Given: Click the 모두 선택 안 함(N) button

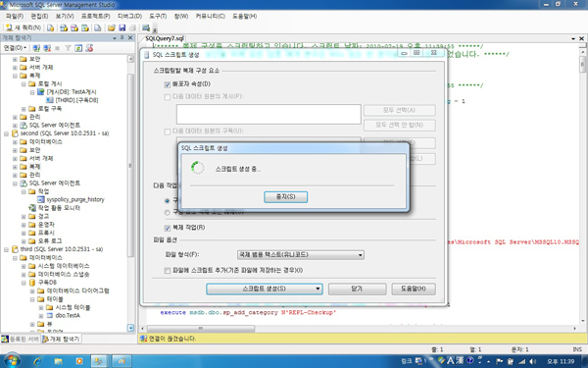Looking at the screenshot, I should (400, 125).
